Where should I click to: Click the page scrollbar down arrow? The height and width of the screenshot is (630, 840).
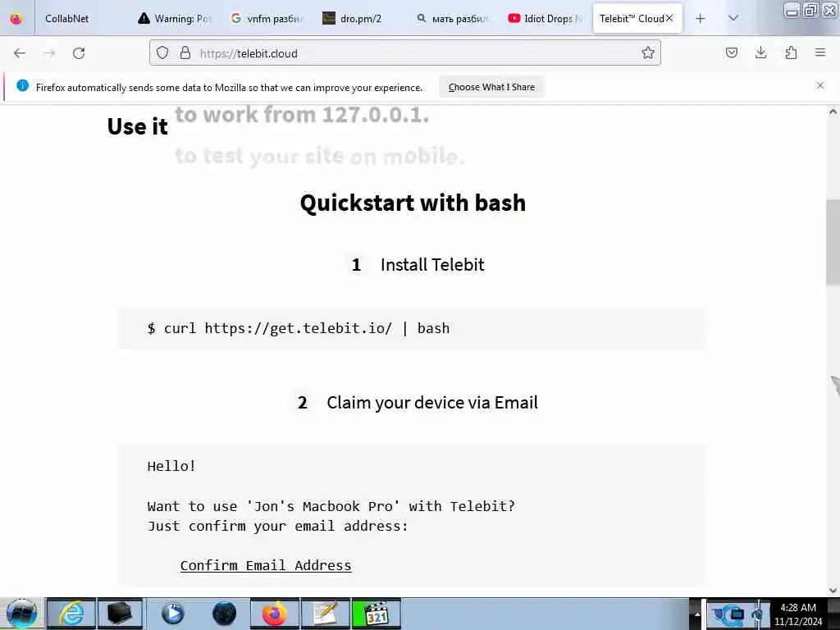click(x=833, y=591)
